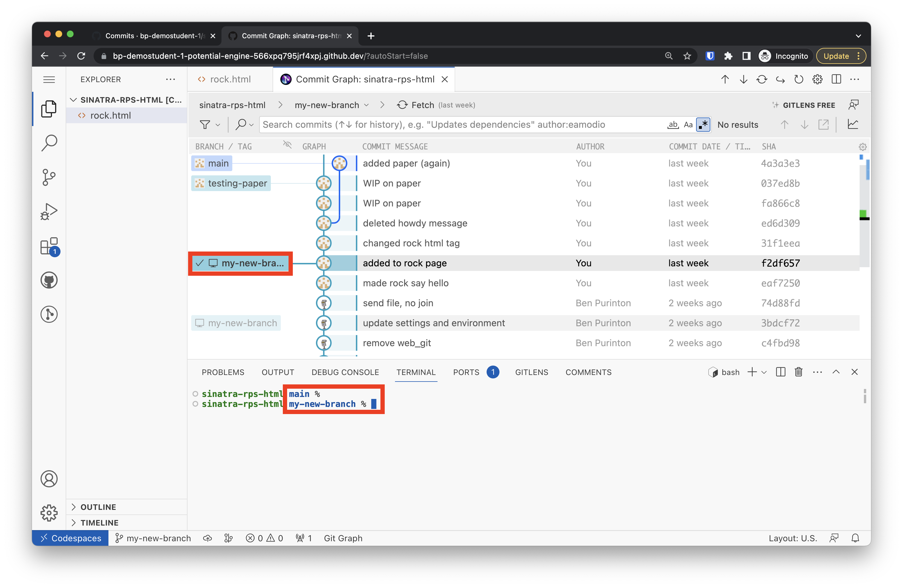
Task: Open a new browser tab
Action: pos(371,36)
